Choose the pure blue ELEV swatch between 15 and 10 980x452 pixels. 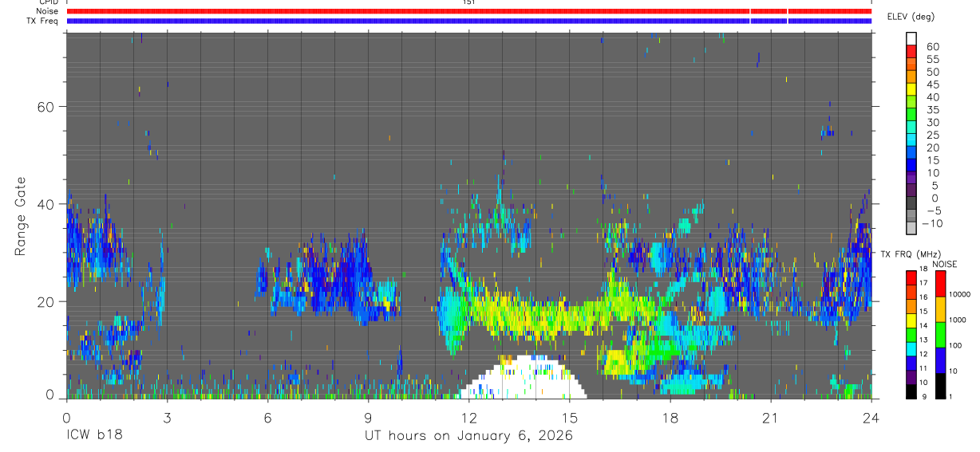tap(911, 165)
